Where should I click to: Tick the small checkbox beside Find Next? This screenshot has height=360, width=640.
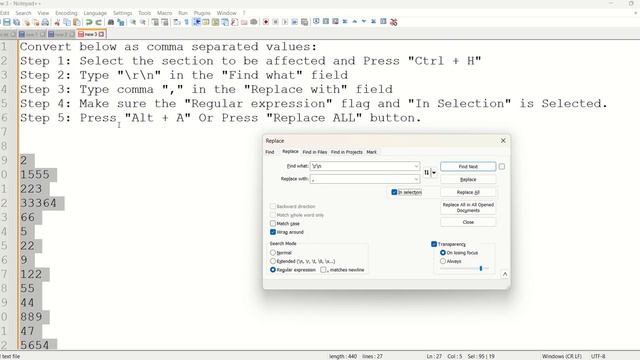[x=502, y=167]
